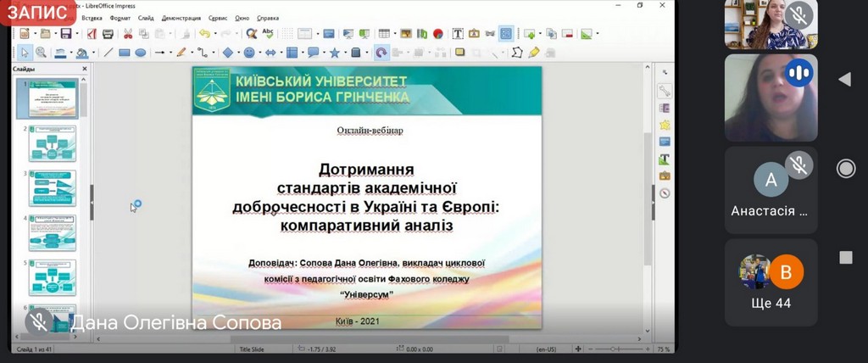Open the Сервис menu
Screen dimensions: 868x363
(218, 18)
